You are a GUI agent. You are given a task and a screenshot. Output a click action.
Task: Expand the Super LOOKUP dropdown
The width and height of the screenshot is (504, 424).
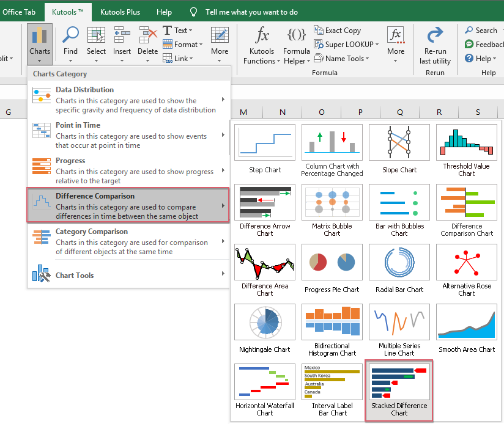(346, 44)
